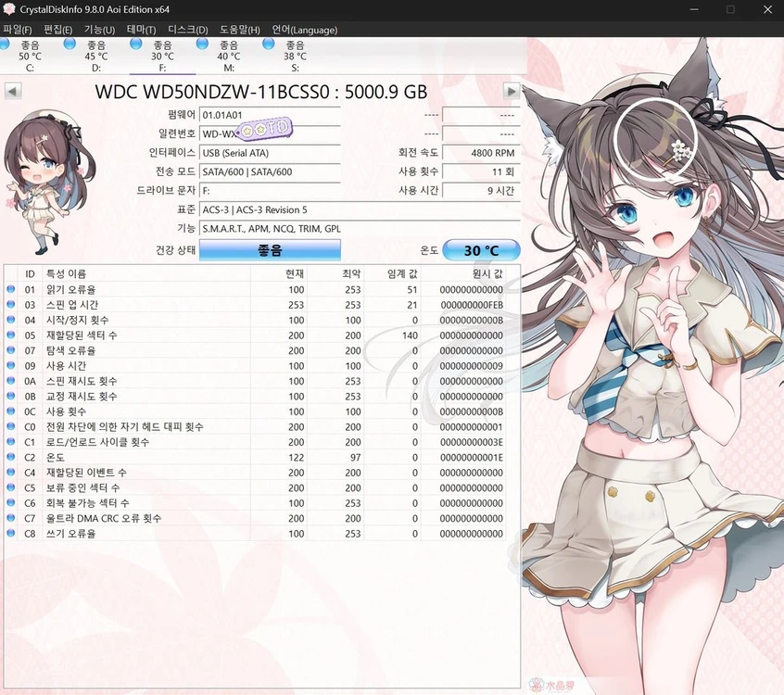Click raw value 000000000FEB
This screenshot has height=695, width=784.
coord(472,305)
